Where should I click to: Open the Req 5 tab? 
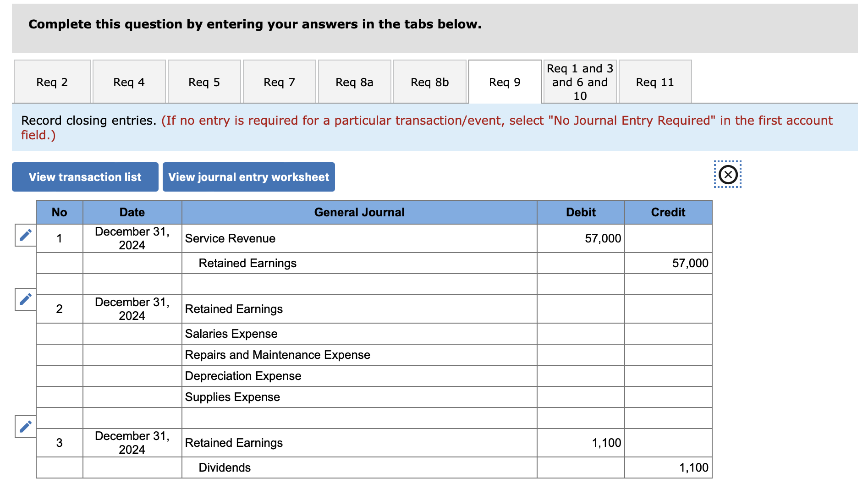click(204, 82)
